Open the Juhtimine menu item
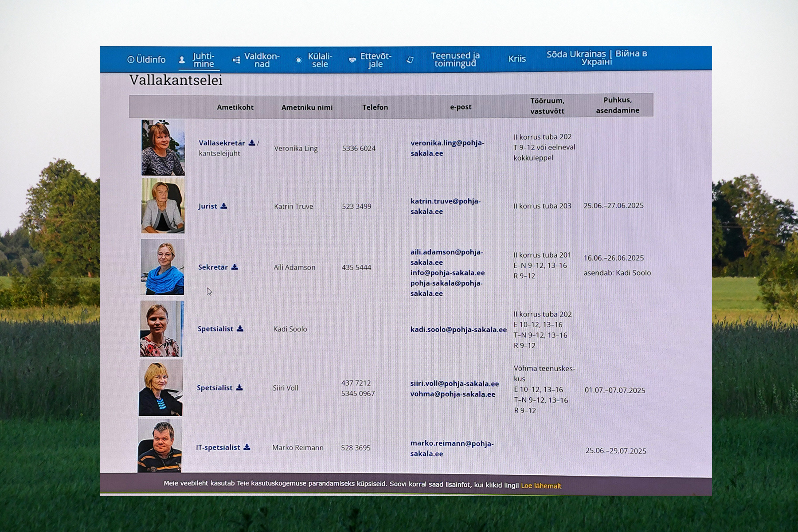Viewport: 798px width, 532px height. 199,60
